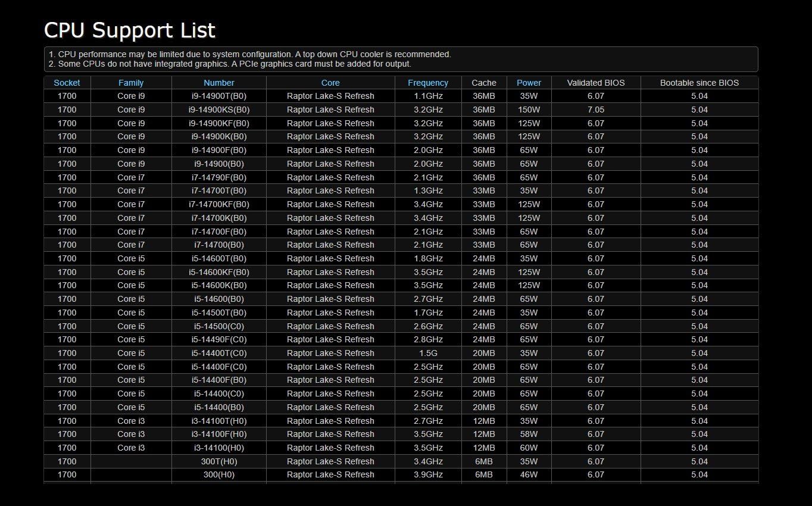
Task: Click the 3.9GHz frequency value
Action: point(429,474)
